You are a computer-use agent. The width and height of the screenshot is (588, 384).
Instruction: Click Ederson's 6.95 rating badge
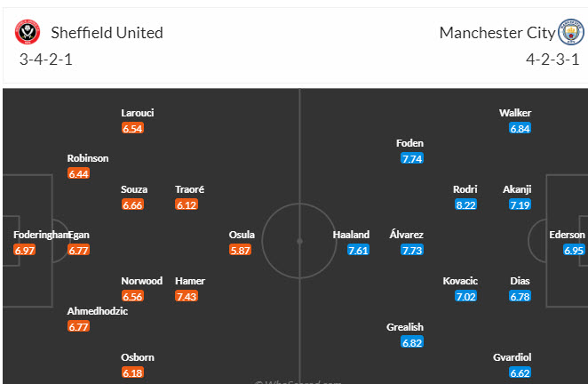[573, 251]
